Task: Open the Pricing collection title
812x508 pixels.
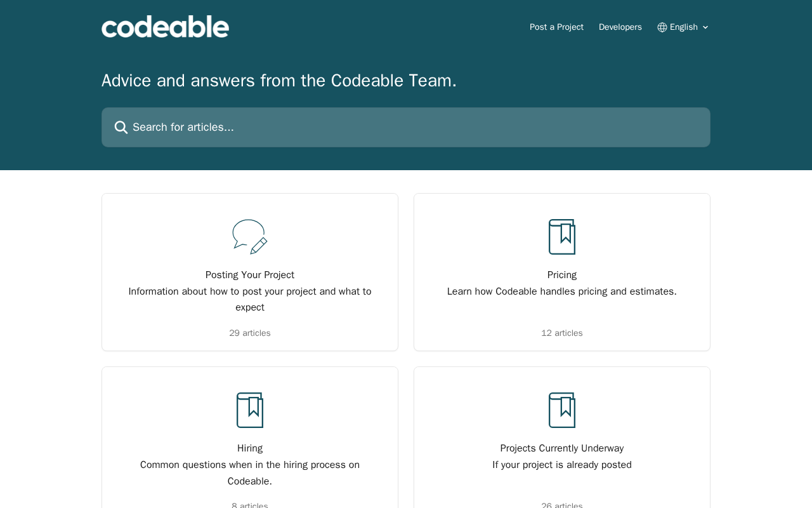Action: pyautogui.click(x=562, y=275)
